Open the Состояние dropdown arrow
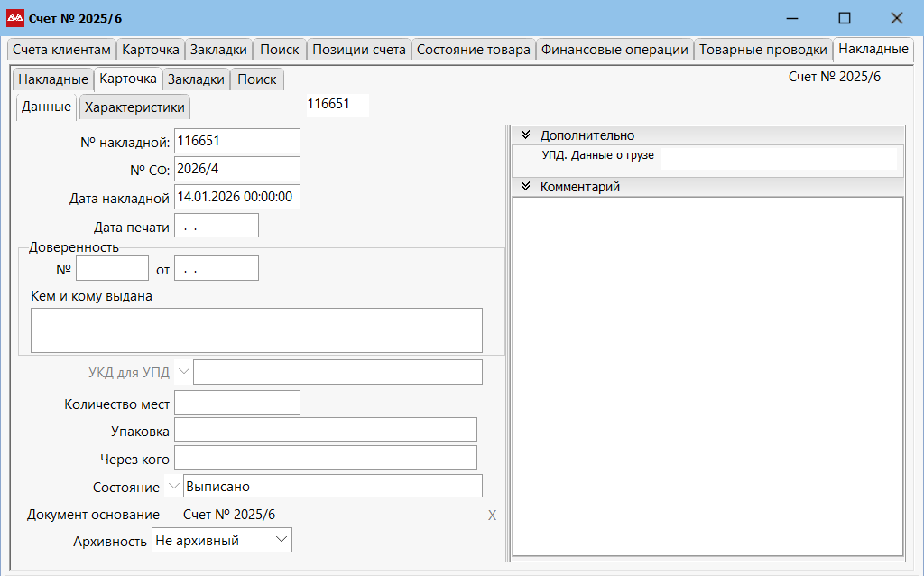 (174, 487)
